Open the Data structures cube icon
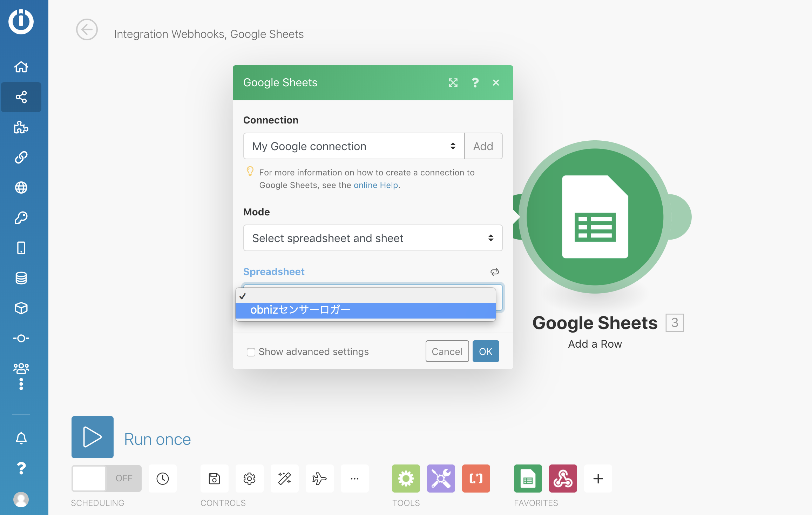 21,308
